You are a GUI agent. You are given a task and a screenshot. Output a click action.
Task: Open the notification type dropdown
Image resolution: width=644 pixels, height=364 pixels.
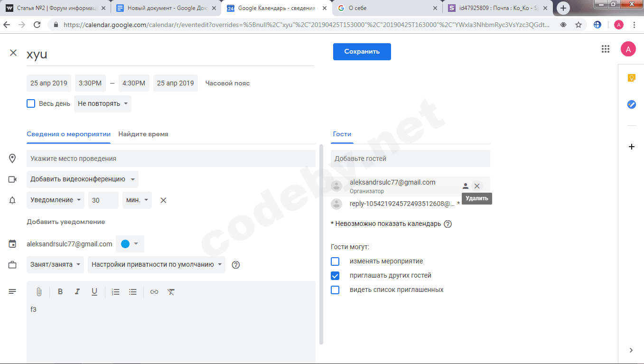[x=56, y=200]
